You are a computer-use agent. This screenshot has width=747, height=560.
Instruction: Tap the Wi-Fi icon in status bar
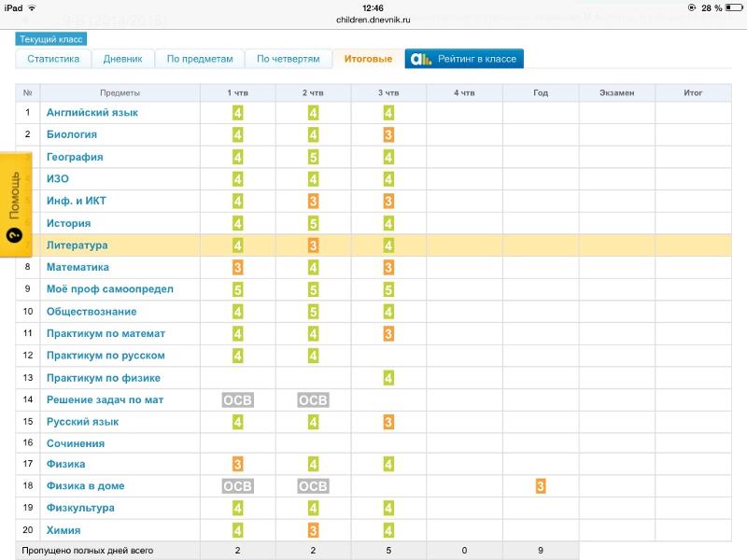pos(32,8)
